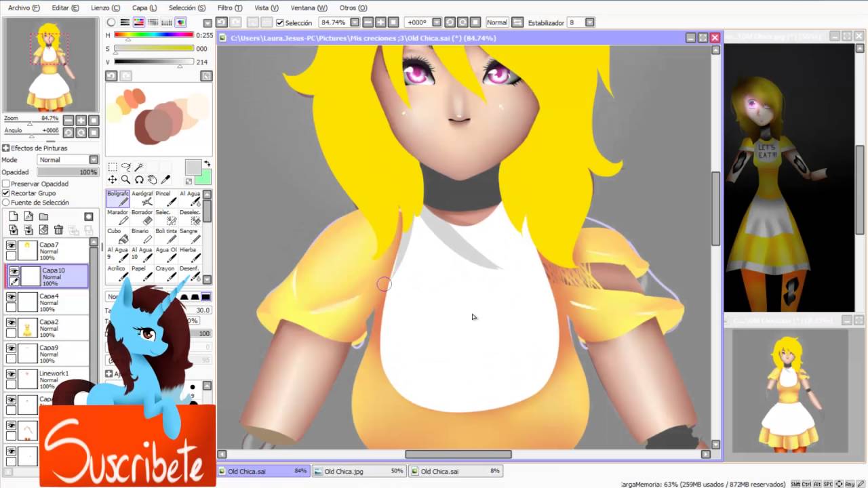Select the eyedropper color picker tool
Viewport: 868px width, 488px height.
(165, 180)
